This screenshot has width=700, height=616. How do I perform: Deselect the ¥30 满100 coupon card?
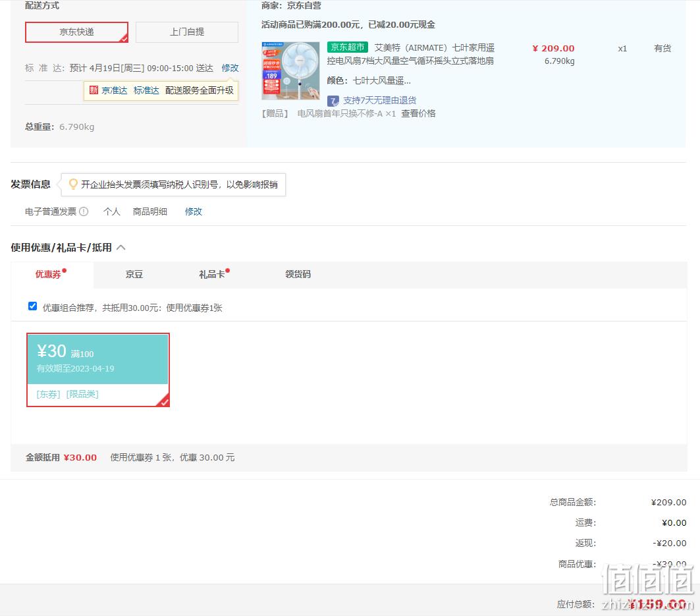click(x=97, y=370)
